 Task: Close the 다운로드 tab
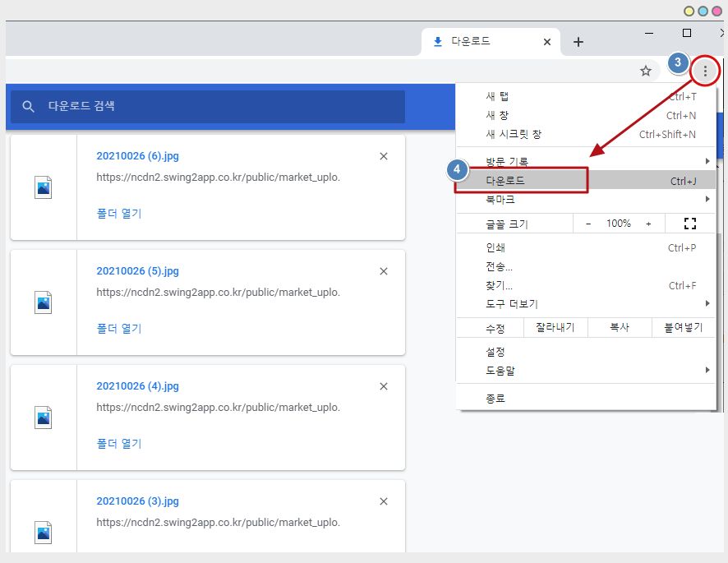pyautogui.click(x=547, y=42)
